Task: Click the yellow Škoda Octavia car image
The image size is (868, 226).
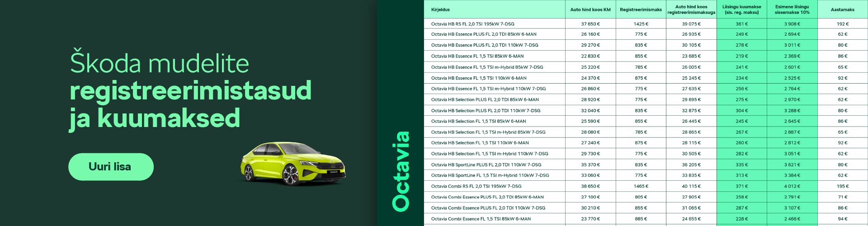Action: 293,164
